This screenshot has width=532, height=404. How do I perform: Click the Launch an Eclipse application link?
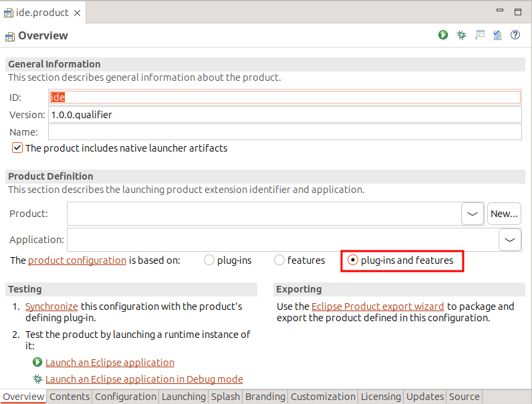[x=110, y=363]
